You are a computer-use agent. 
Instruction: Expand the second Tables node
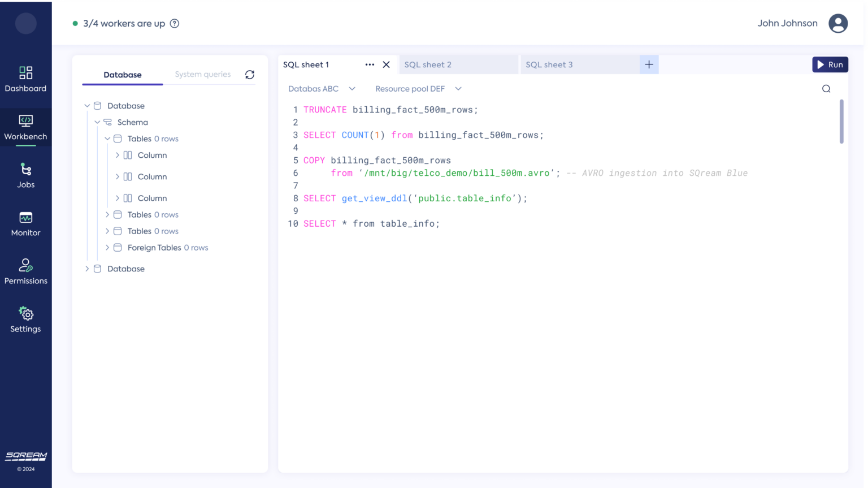tap(107, 215)
